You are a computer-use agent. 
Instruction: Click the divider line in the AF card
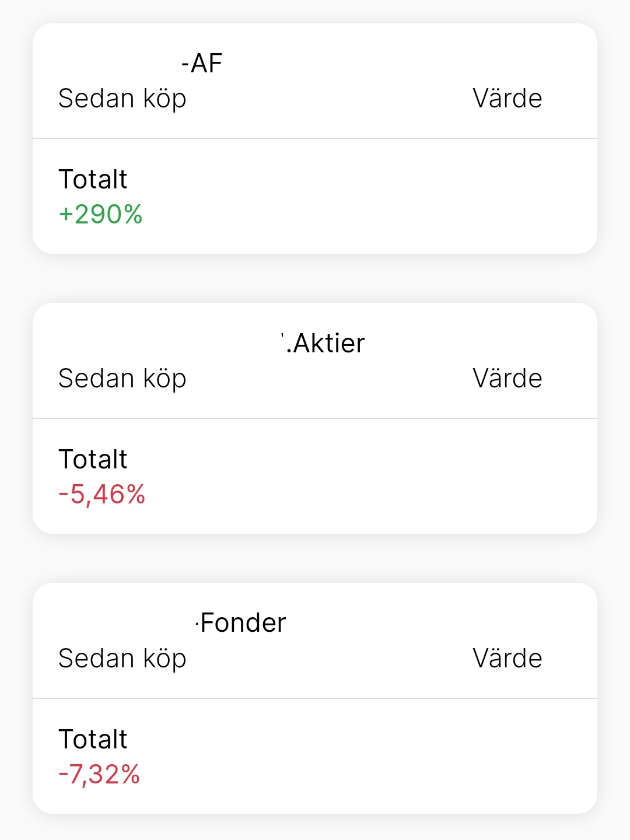(x=315, y=138)
